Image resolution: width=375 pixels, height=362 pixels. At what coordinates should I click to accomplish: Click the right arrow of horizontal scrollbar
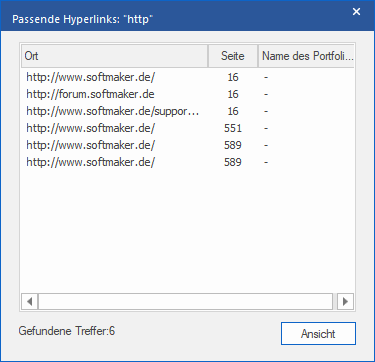tap(345, 302)
